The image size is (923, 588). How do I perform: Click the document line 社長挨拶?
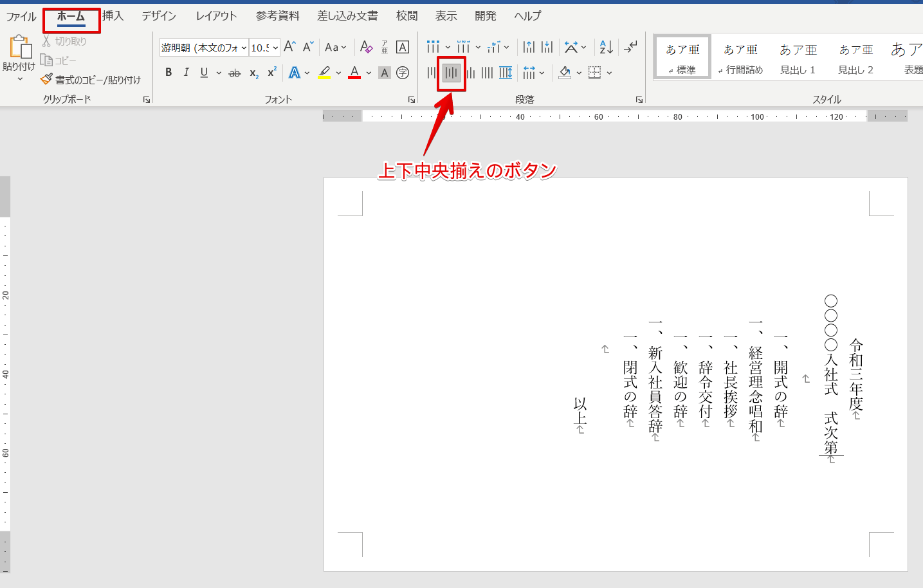coord(731,389)
